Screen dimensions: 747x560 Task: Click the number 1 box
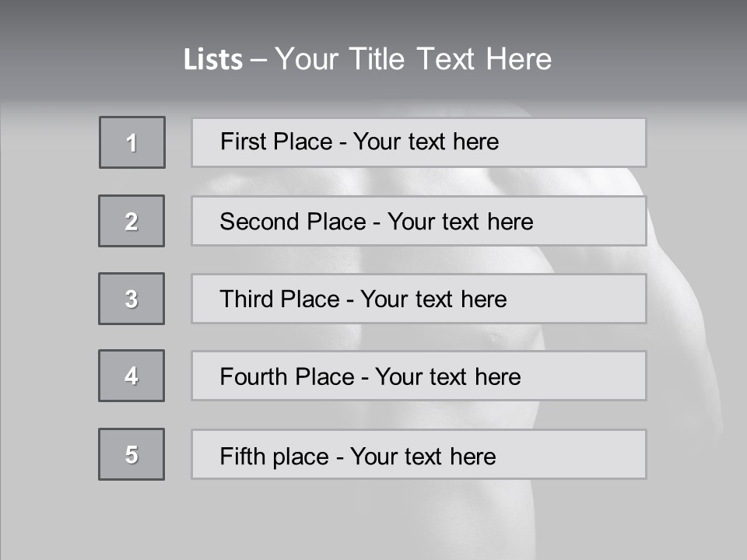132,142
